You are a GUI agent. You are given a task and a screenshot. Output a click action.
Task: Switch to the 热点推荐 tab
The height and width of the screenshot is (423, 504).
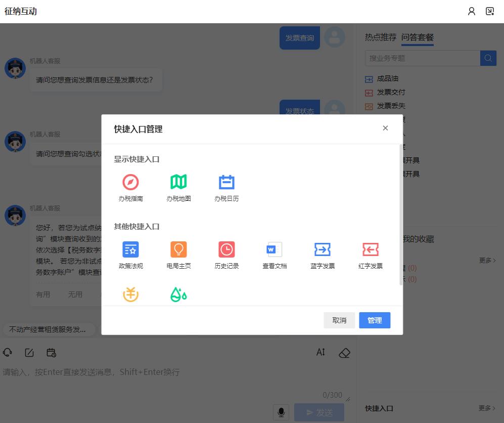click(x=380, y=37)
